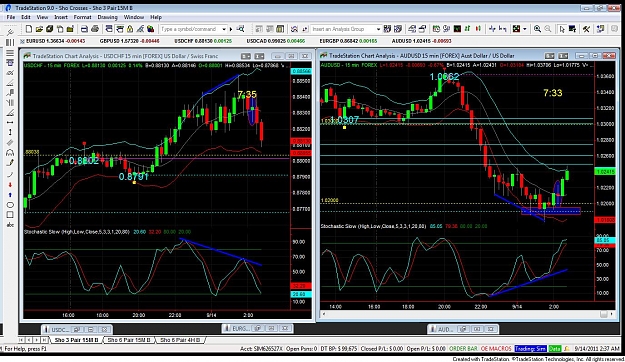Image resolution: width=625 pixels, height=362 pixels.
Task: Click the USDCAD quote in ticker bar
Action: (x=276, y=41)
